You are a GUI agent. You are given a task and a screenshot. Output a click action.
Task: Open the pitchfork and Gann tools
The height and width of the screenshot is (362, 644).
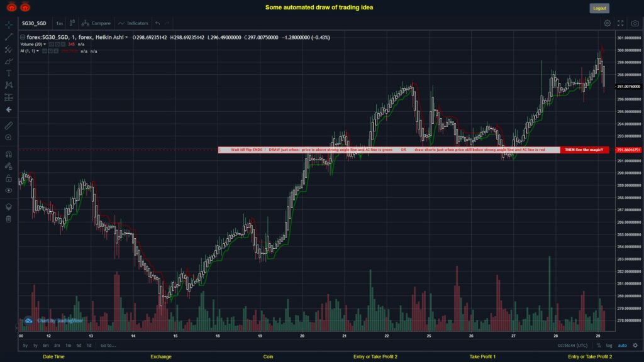[x=9, y=49]
